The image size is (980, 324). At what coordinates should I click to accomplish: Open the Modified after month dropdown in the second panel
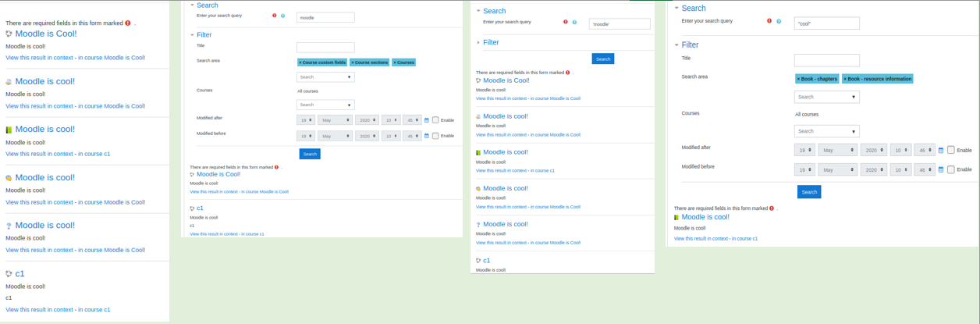pyautogui.click(x=336, y=120)
